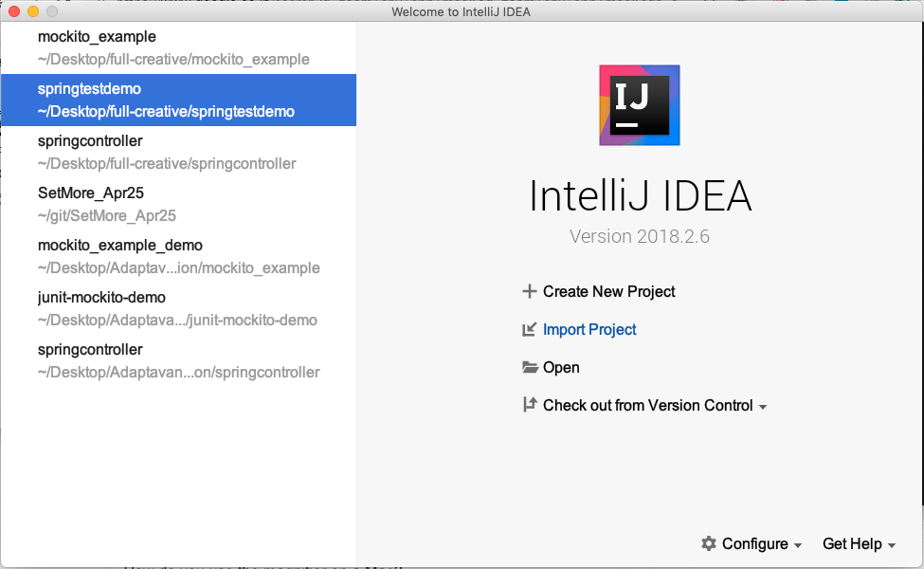Expand the Get Help dropdown menu
The width and height of the screenshot is (924, 569).
coord(858,543)
